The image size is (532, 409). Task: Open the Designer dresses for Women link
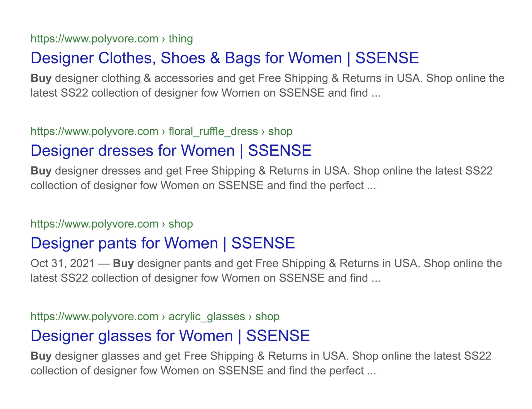171,150
